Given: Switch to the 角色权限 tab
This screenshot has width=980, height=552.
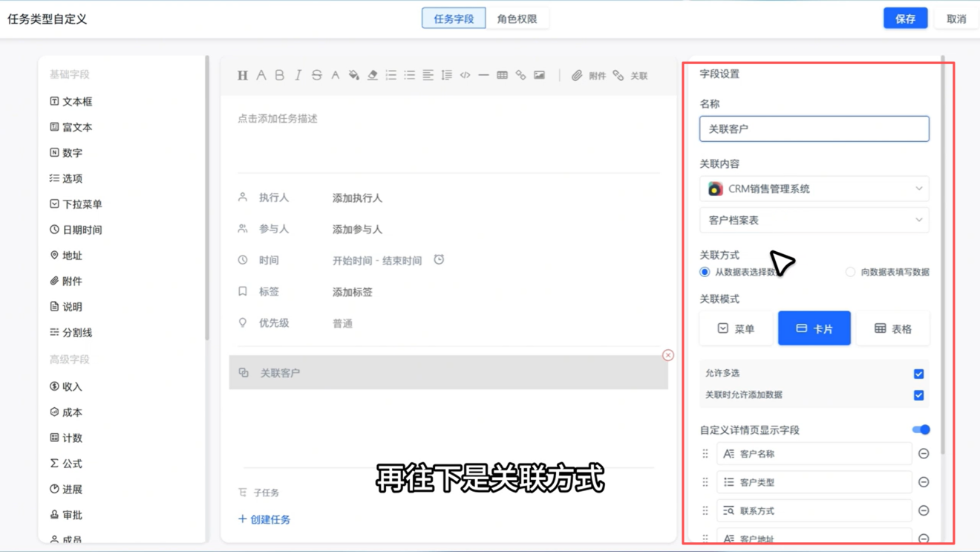Looking at the screenshot, I should [x=517, y=19].
